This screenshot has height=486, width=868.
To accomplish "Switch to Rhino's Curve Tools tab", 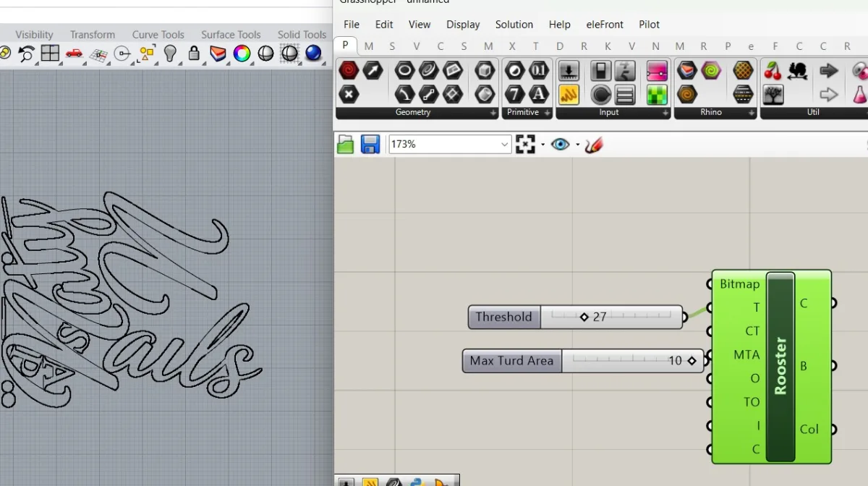I will [158, 35].
